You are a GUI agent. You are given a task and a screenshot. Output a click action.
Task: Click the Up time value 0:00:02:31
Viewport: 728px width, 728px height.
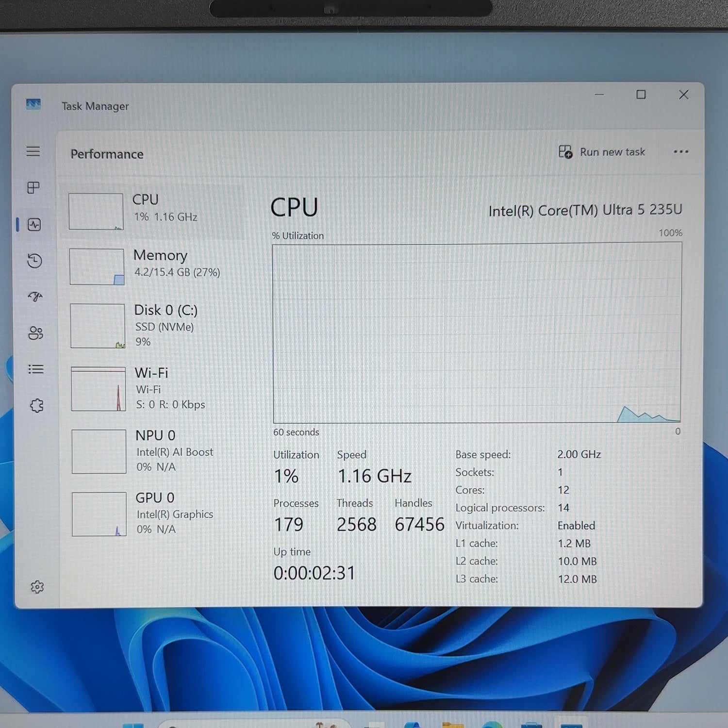click(314, 573)
